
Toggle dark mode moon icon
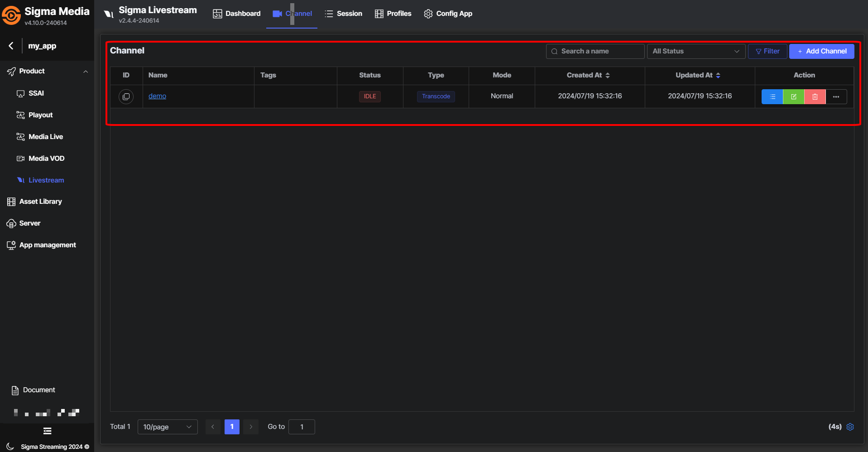click(x=10, y=447)
